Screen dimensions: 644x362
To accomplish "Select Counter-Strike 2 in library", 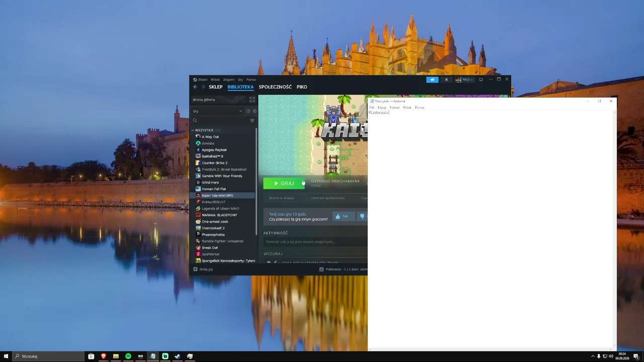I will coord(223,163).
